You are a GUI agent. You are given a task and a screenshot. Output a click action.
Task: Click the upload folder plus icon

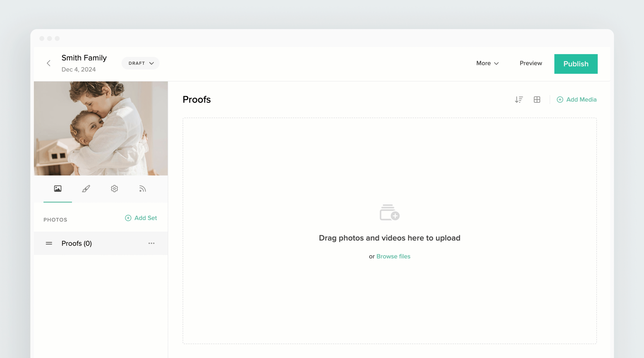pos(390,212)
